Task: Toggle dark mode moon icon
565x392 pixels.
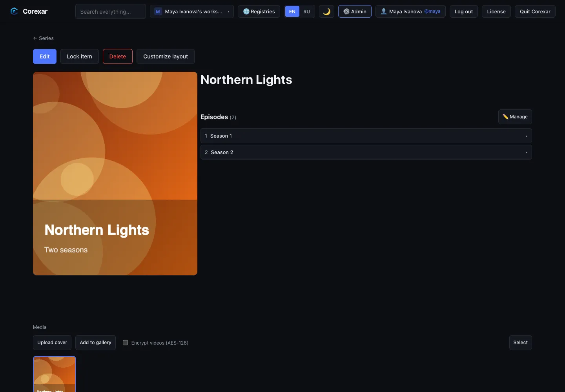Action: [326, 11]
